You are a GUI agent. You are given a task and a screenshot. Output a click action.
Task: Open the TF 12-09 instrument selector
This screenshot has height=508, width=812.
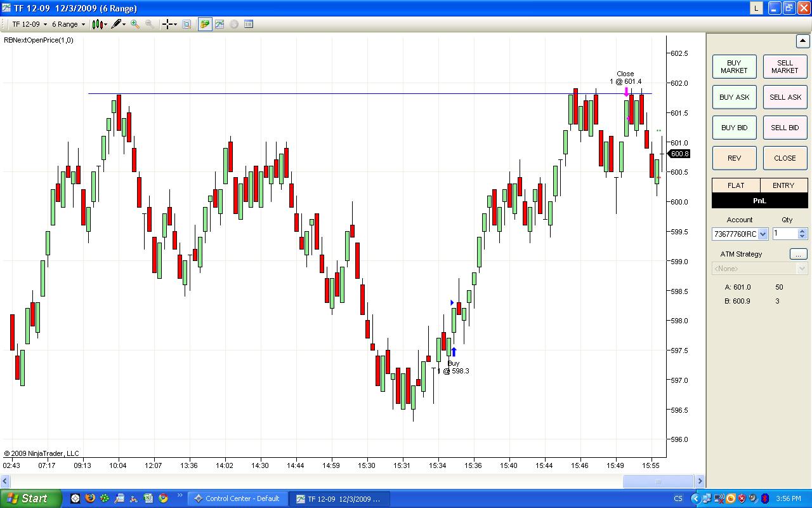29,24
